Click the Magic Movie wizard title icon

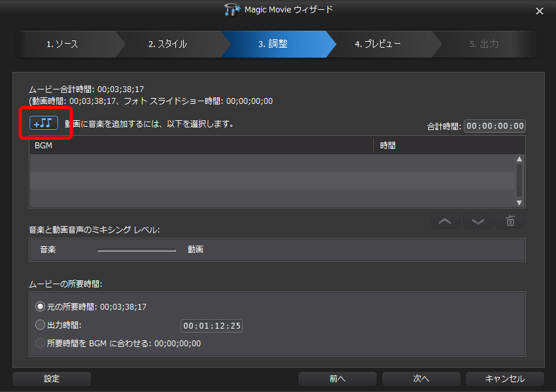(232, 10)
